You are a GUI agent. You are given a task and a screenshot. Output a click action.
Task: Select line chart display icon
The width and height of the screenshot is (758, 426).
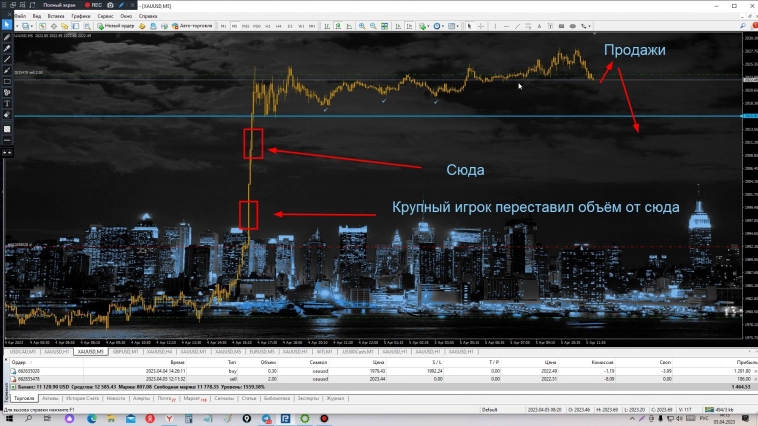point(349,26)
